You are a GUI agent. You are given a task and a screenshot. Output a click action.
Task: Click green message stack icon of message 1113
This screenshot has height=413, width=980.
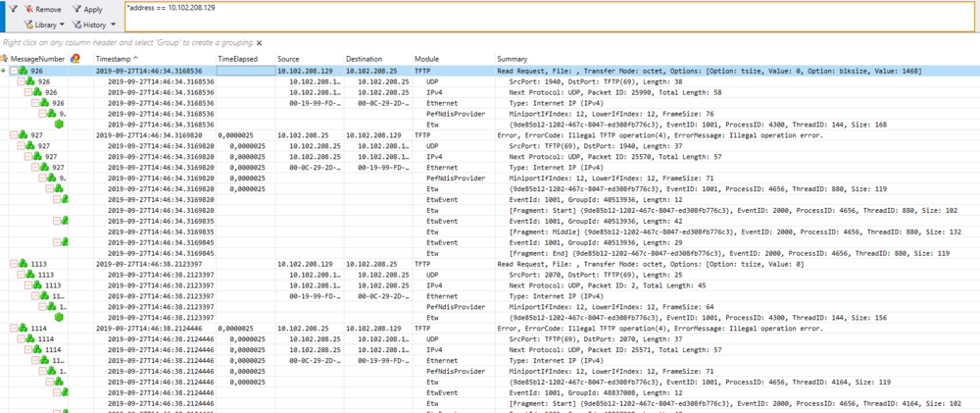pos(24,264)
